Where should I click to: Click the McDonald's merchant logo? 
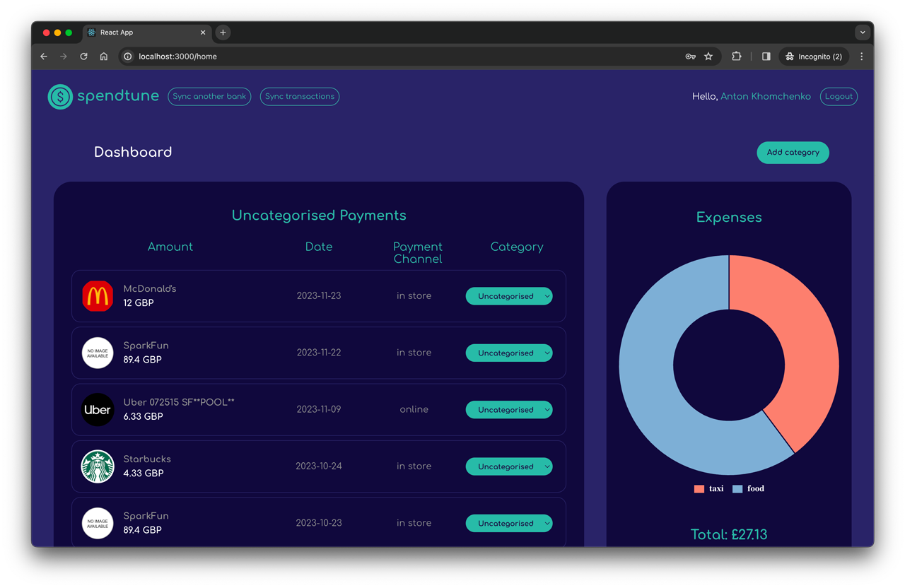coord(98,296)
